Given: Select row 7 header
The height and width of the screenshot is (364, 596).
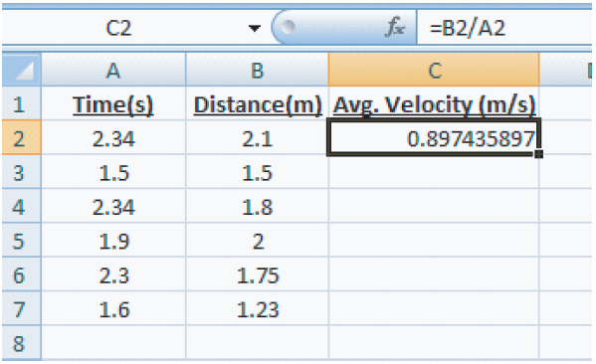Looking at the screenshot, I should 21,309.
